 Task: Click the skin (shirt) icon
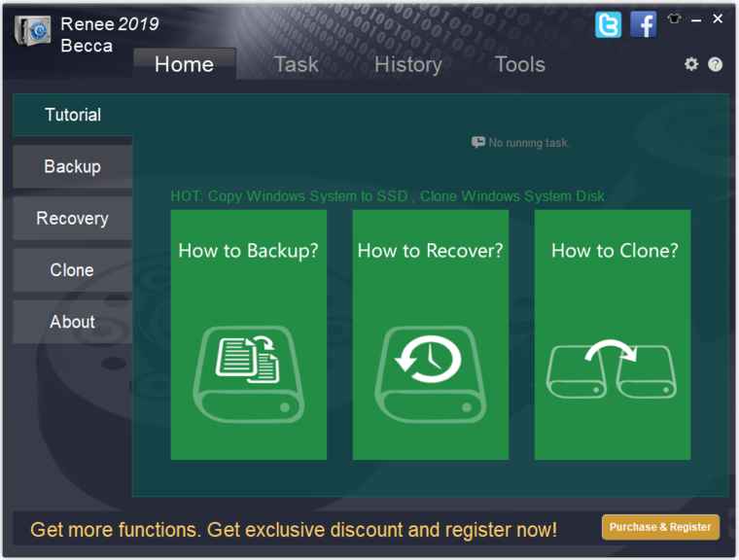click(675, 18)
